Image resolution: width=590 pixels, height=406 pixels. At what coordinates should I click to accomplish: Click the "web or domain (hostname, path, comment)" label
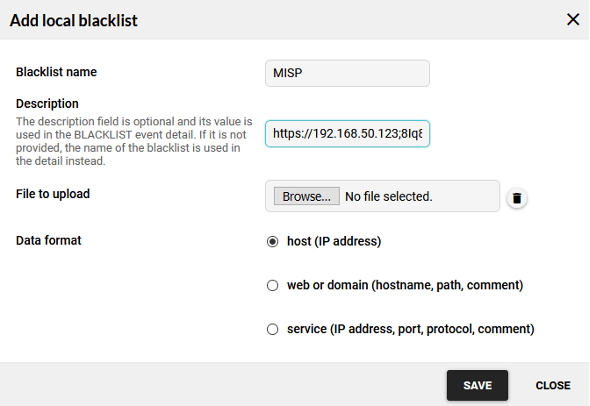(x=405, y=285)
